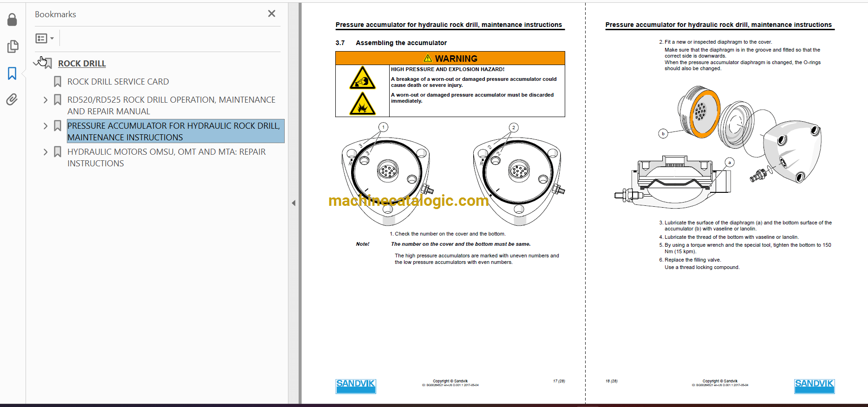Open Hydraulic Motors OMSU, OMT and MTA bookmark

point(166,158)
